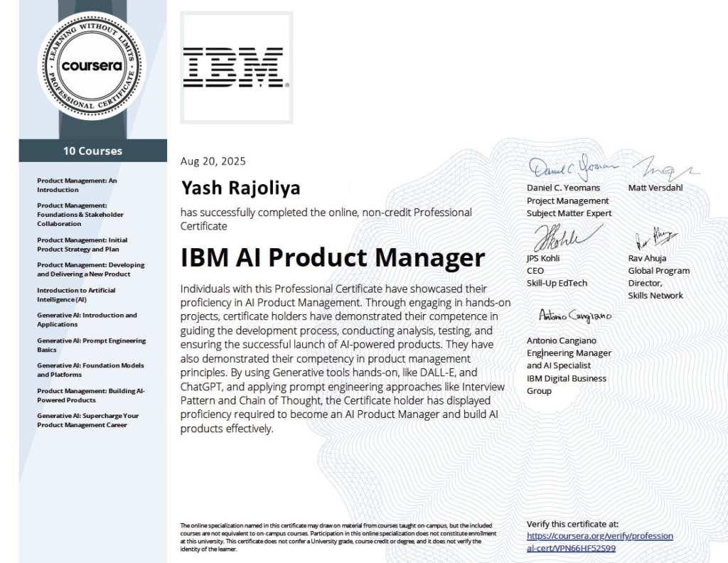
Task: Click the date Aug 20, 2025
Action: (x=213, y=161)
